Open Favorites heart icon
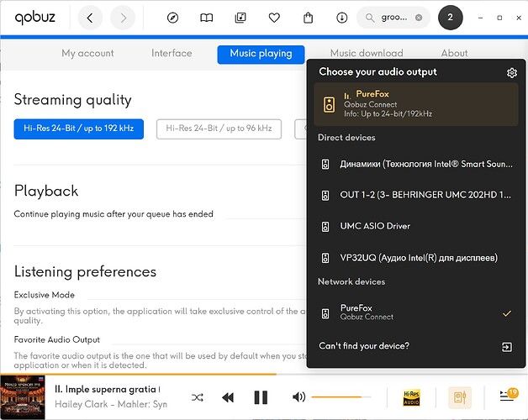 tap(274, 18)
